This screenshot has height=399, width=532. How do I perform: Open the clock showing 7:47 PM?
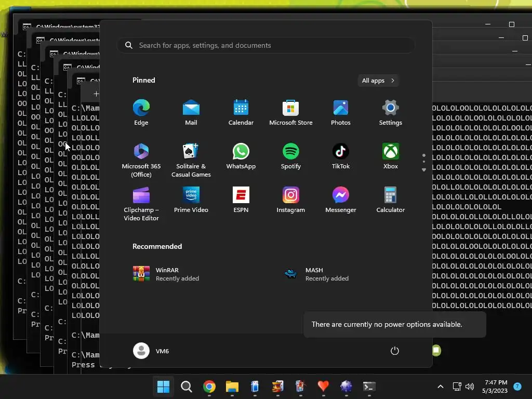pyautogui.click(x=495, y=387)
